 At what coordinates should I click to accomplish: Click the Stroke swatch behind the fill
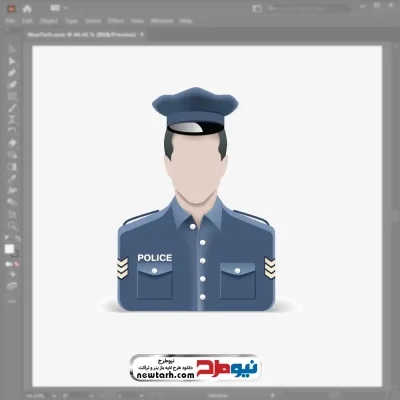(x=16, y=254)
